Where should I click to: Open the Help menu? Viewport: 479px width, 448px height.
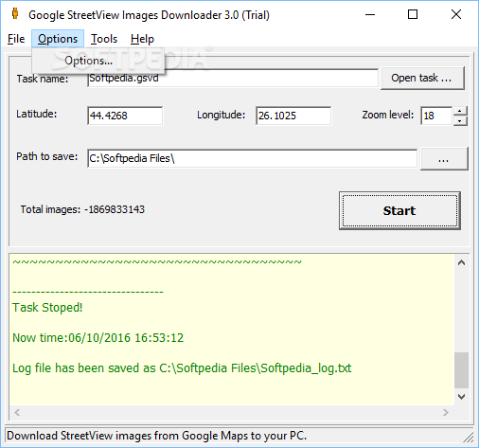click(x=142, y=39)
